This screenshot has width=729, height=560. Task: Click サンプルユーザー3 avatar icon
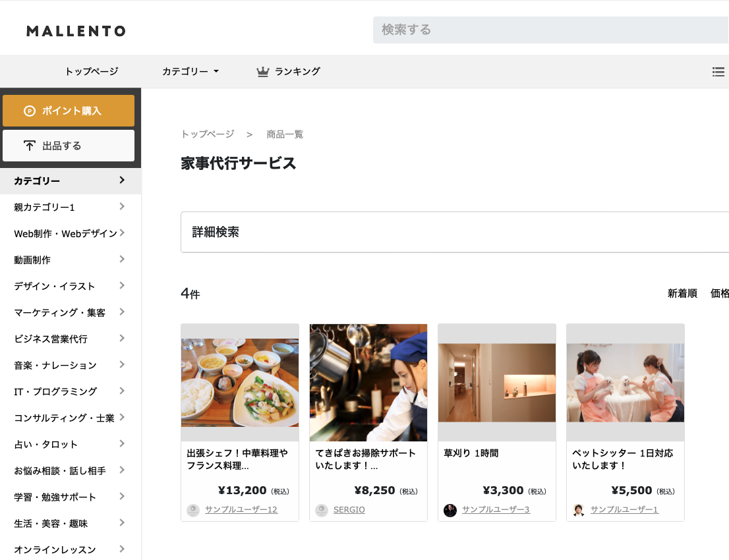point(450,510)
